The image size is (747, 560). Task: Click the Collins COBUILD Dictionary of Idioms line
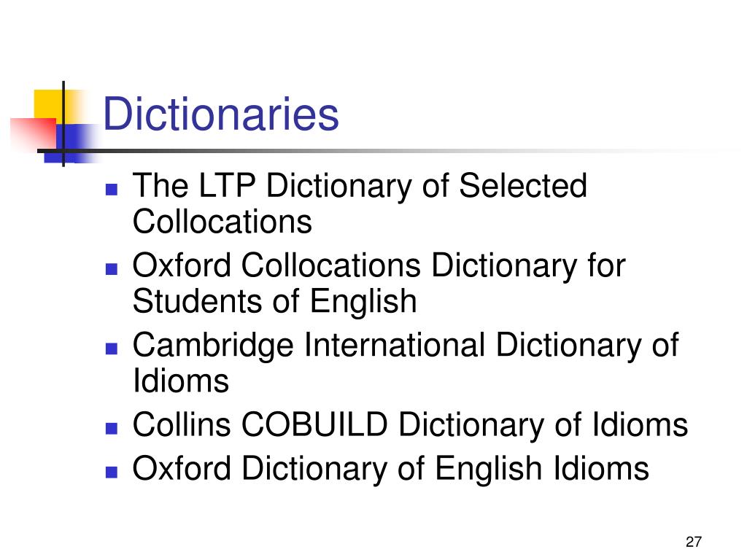pos(410,424)
